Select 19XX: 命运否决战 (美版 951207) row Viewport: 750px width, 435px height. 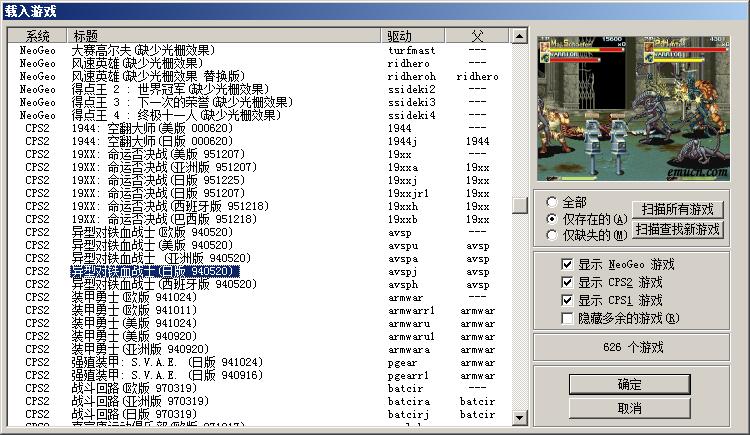(258, 154)
